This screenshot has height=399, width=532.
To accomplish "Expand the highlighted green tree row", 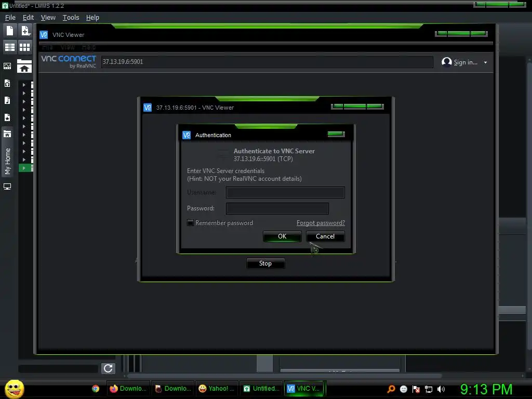I will point(24,168).
